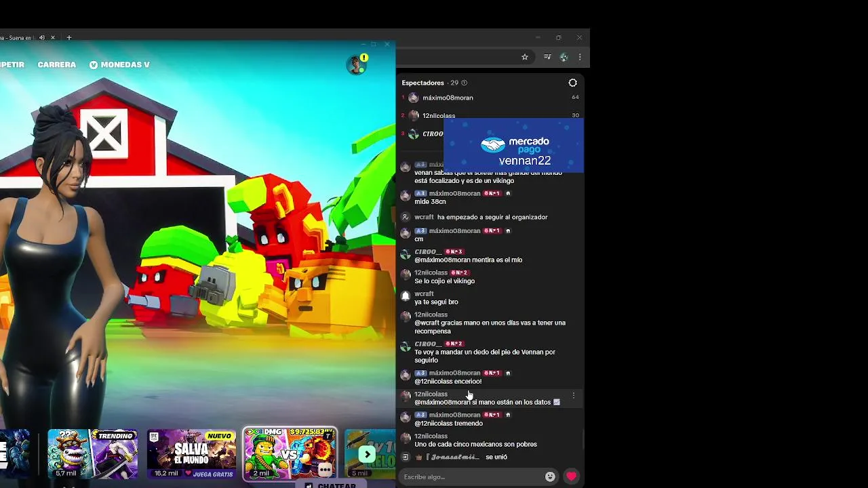Mute the browser tab audio icon

click(42, 37)
